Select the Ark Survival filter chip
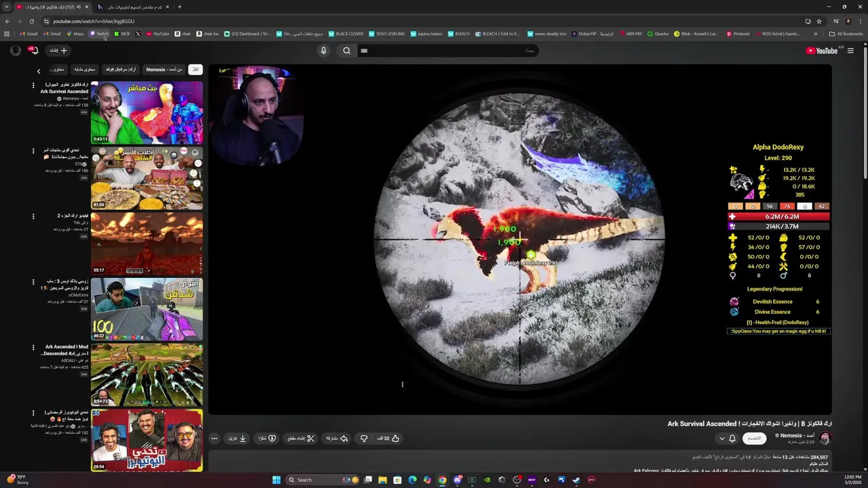 pos(121,69)
